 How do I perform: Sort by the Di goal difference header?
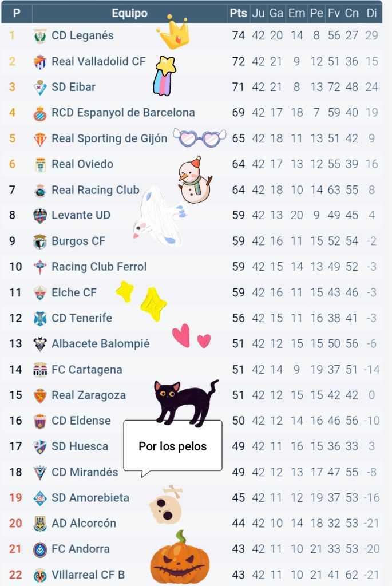(371, 13)
